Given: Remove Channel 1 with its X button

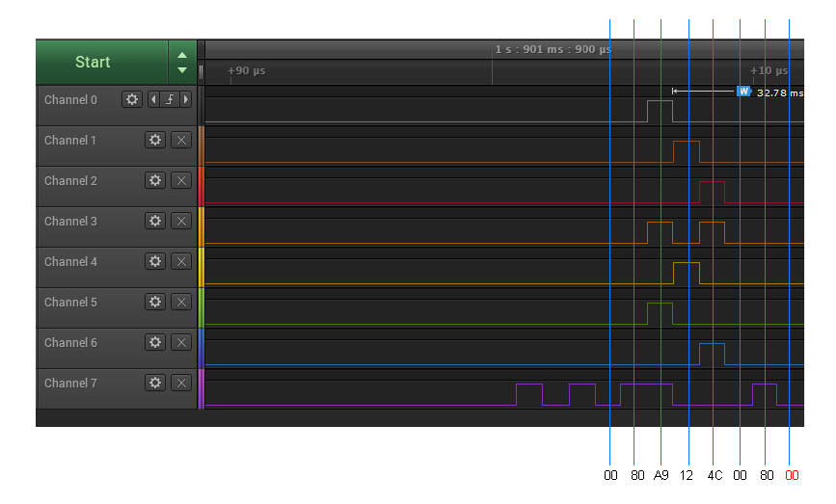Looking at the screenshot, I should coord(180,140).
